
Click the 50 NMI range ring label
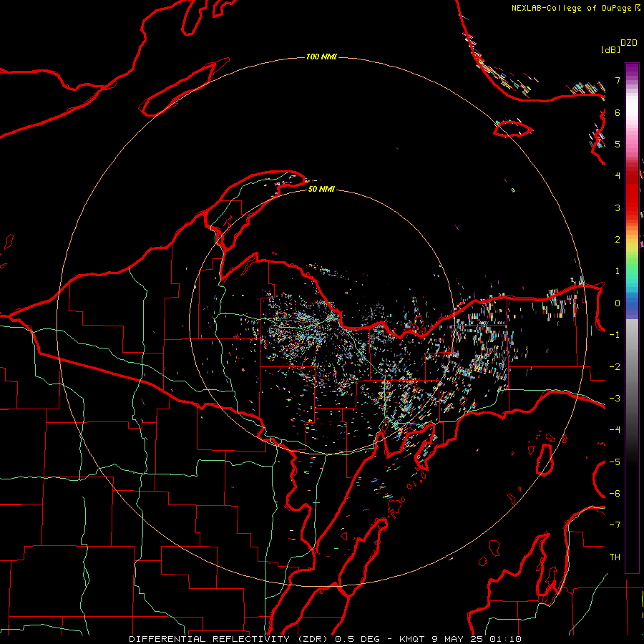pos(321,189)
